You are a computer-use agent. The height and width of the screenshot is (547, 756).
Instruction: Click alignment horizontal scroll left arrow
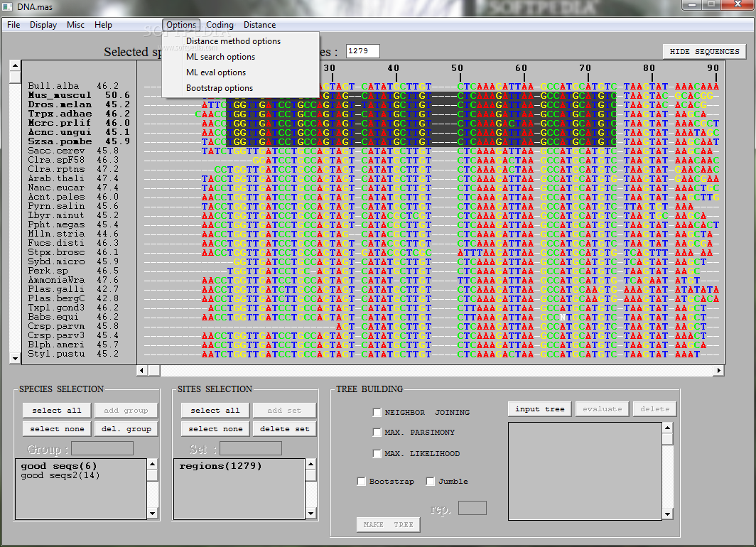[x=142, y=370]
